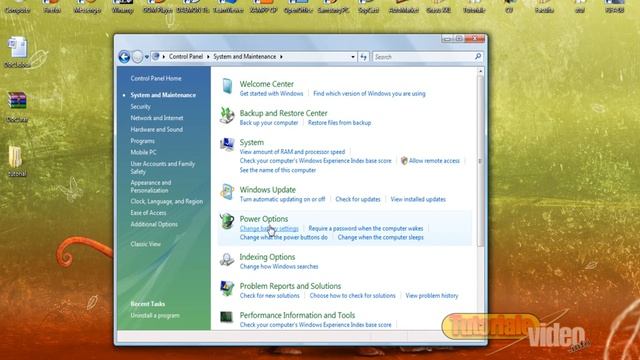Click the Welcome Center icon
This screenshot has height=360, width=640.
(x=227, y=86)
